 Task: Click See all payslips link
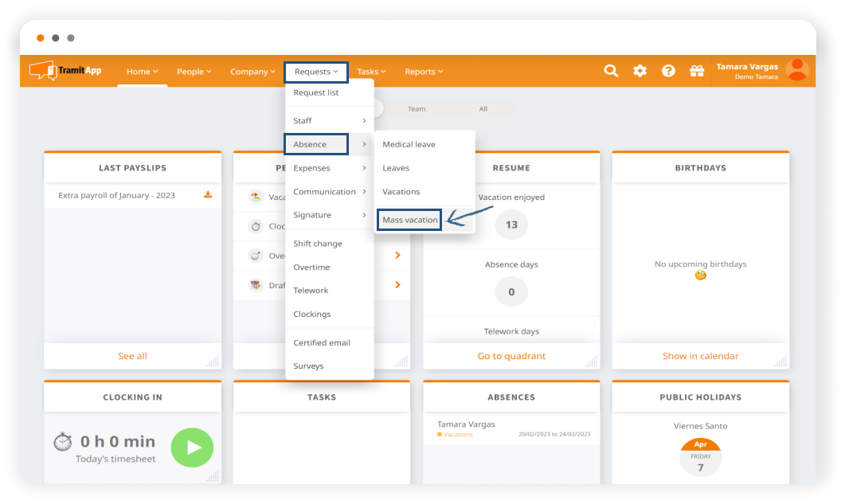(x=132, y=356)
